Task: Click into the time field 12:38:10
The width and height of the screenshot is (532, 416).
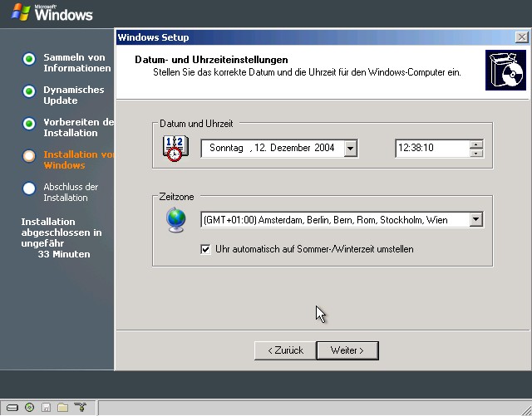Action: point(432,148)
